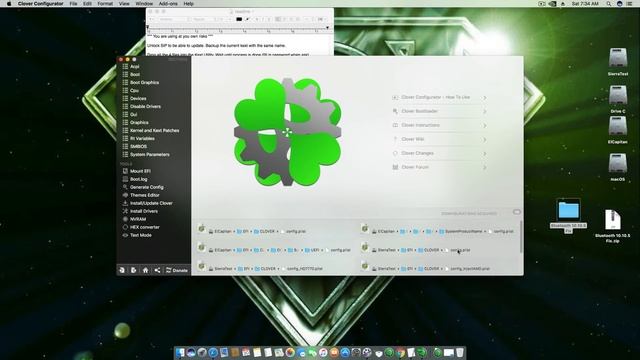Image resolution: width=640 pixels, height=360 pixels.
Task: Toggle the switch above recent configurations list
Action: 517,212
